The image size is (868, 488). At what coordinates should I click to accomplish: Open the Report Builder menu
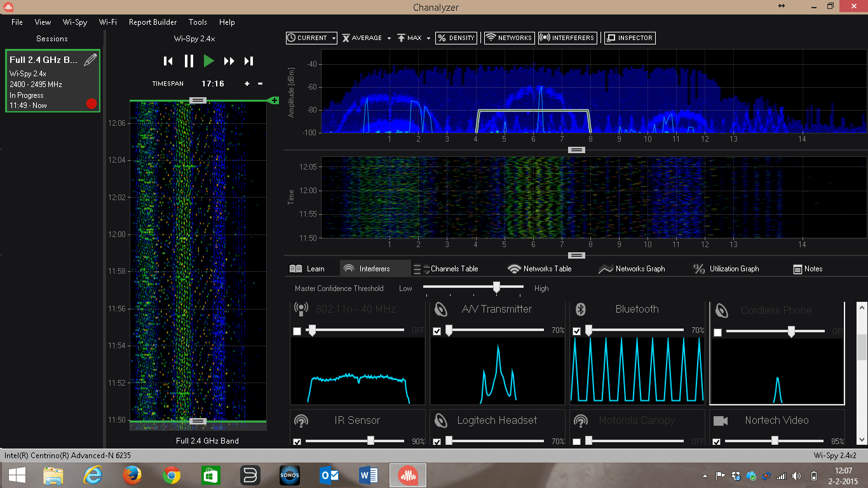point(153,22)
